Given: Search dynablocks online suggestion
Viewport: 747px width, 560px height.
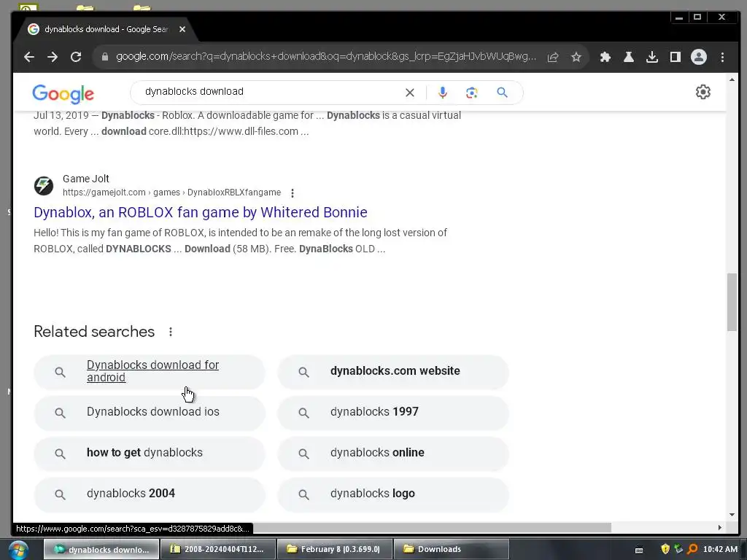Looking at the screenshot, I should coord(393,454).
